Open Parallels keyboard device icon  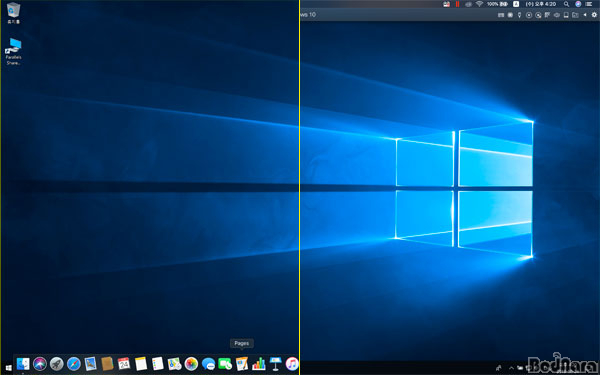tap(501, 15)
